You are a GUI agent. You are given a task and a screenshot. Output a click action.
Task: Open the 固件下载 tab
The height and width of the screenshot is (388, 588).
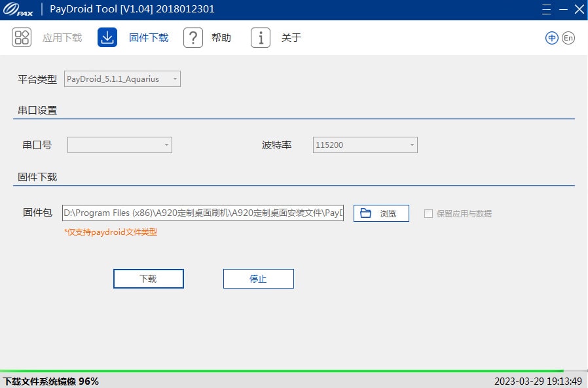click(149, 38)
